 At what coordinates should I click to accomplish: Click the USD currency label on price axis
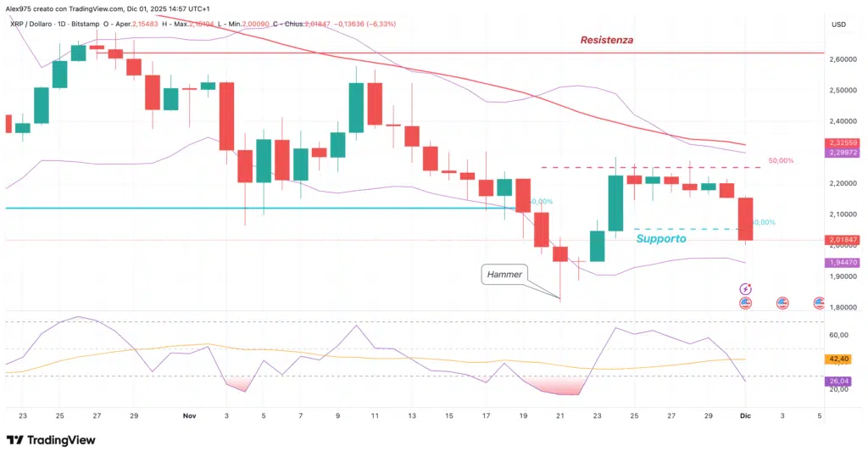839,25
